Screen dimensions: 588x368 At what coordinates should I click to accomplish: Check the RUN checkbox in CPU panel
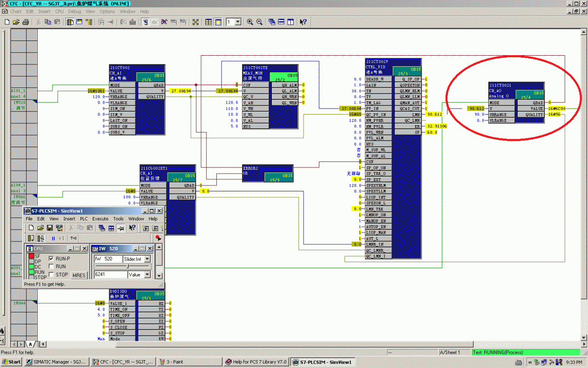click(x=51, y=266)
